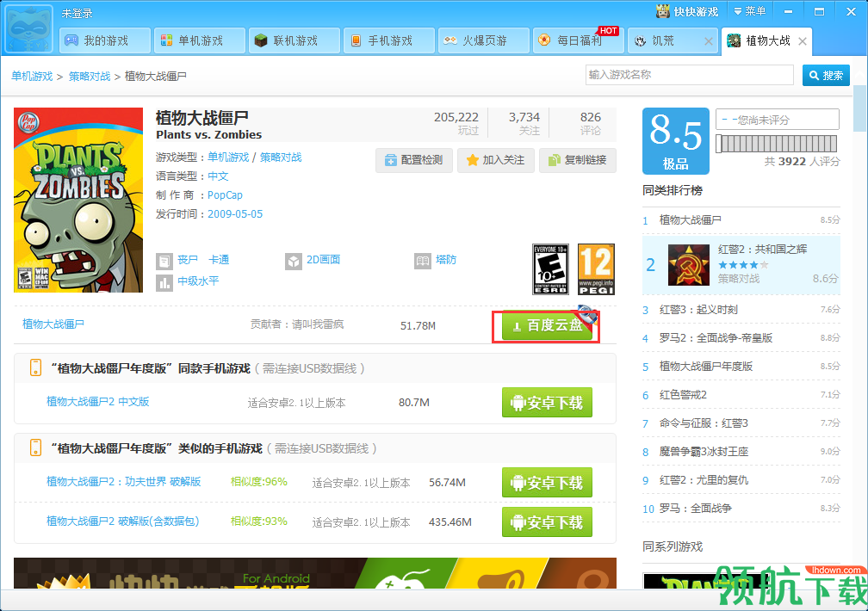
Task: Open 植物大战僵尸2 中文版 link
Action: (x=98, y=402)
